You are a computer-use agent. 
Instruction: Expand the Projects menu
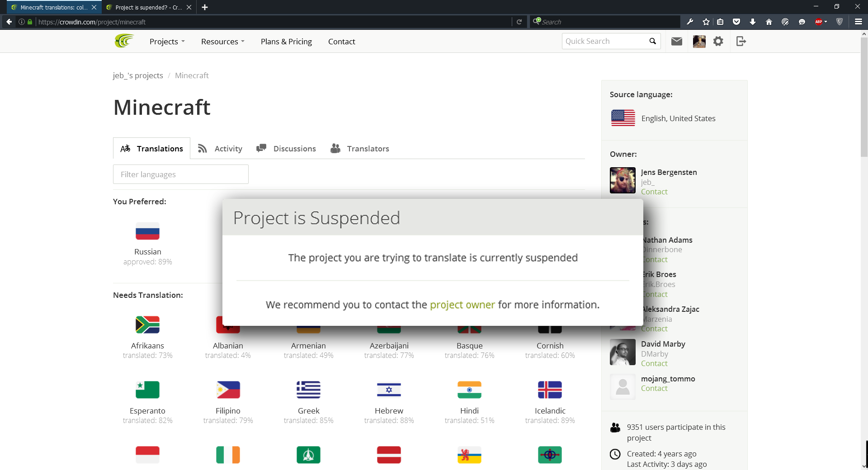tap(167, 42)
